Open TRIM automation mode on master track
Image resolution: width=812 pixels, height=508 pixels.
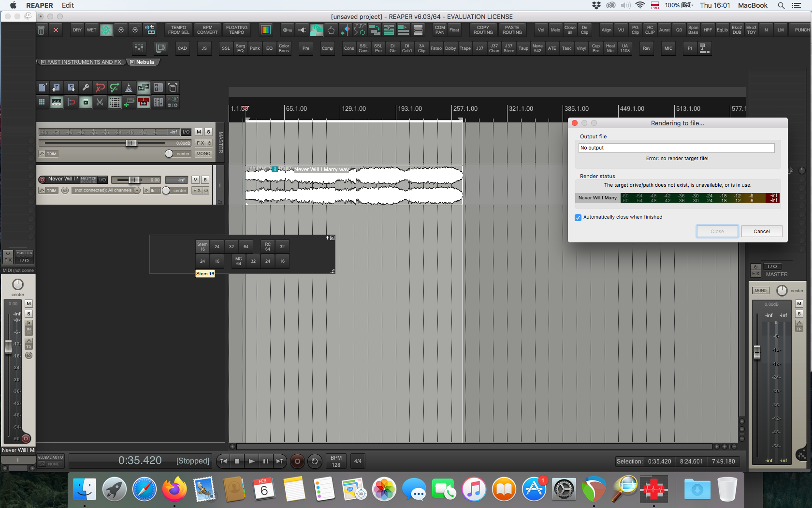[48, 154]
